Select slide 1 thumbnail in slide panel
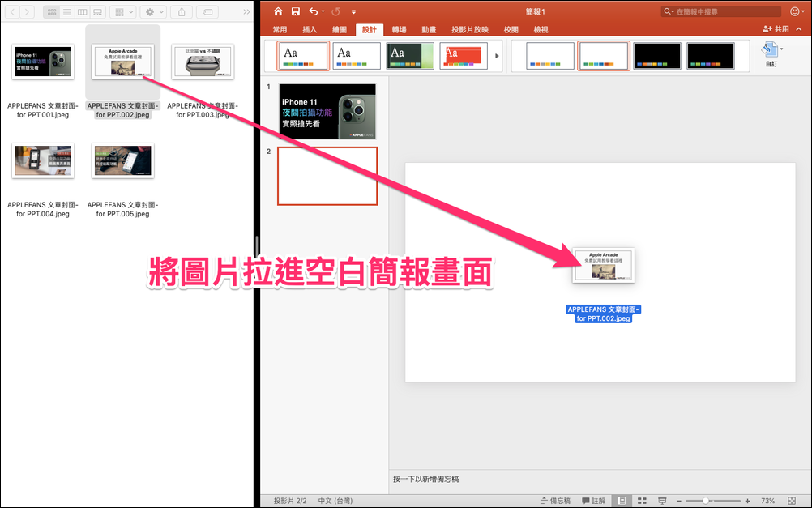The width and height of the screenshot is (812, 508). [327, 111]
